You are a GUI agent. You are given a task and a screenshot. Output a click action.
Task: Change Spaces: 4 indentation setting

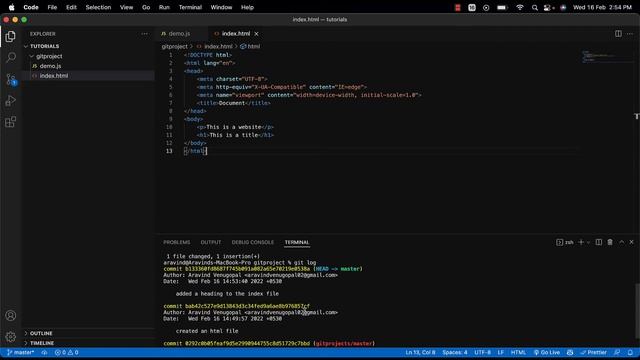(455, 352)
